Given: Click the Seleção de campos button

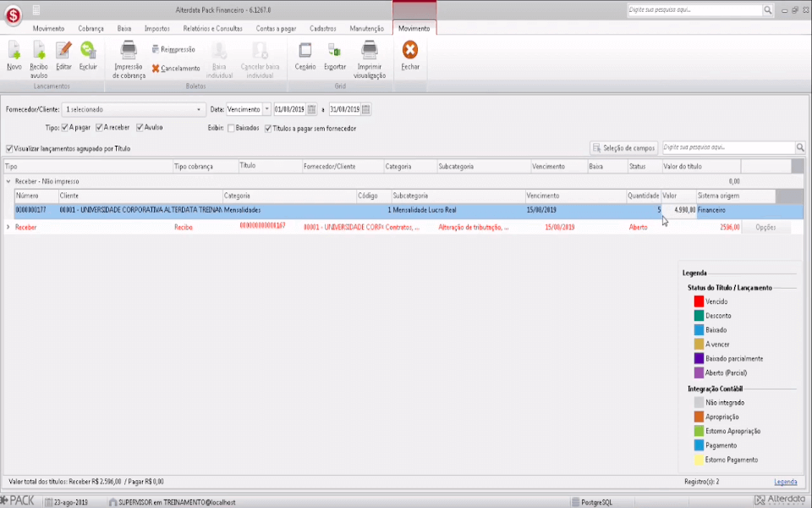Looking at the screenshot, I should 624,147.
